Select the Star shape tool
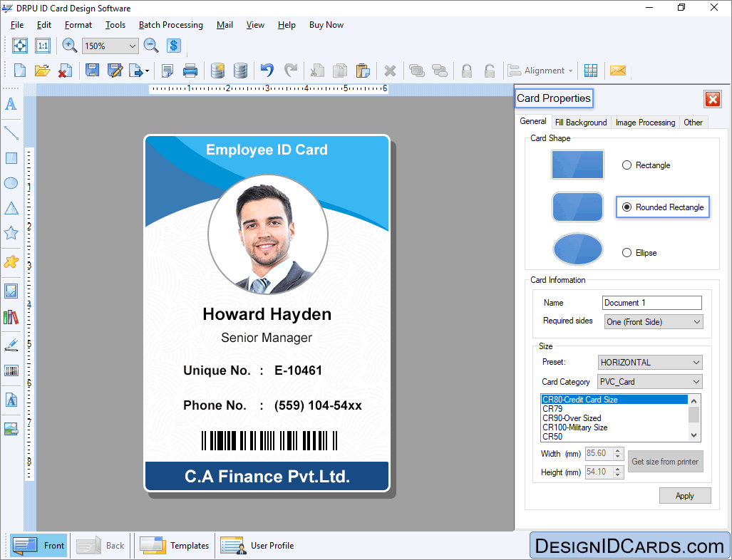This screenshot has width=732, height=560. point(11,232)
